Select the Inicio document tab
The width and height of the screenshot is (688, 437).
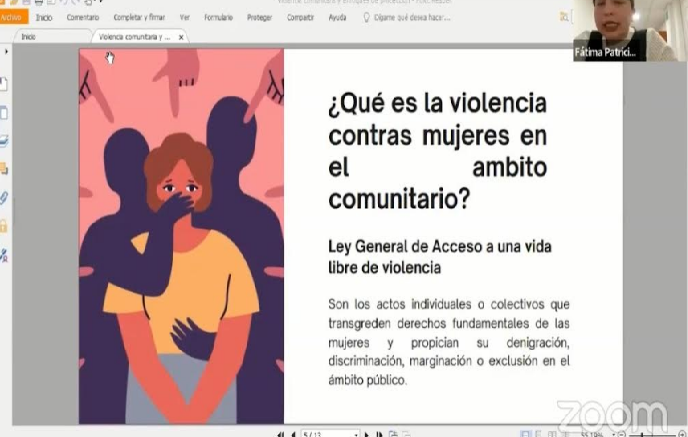point(28,35)
